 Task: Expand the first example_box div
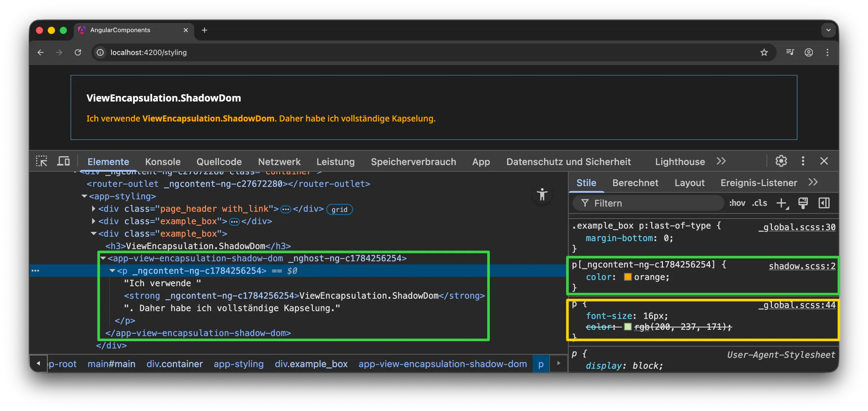[93, 221]
